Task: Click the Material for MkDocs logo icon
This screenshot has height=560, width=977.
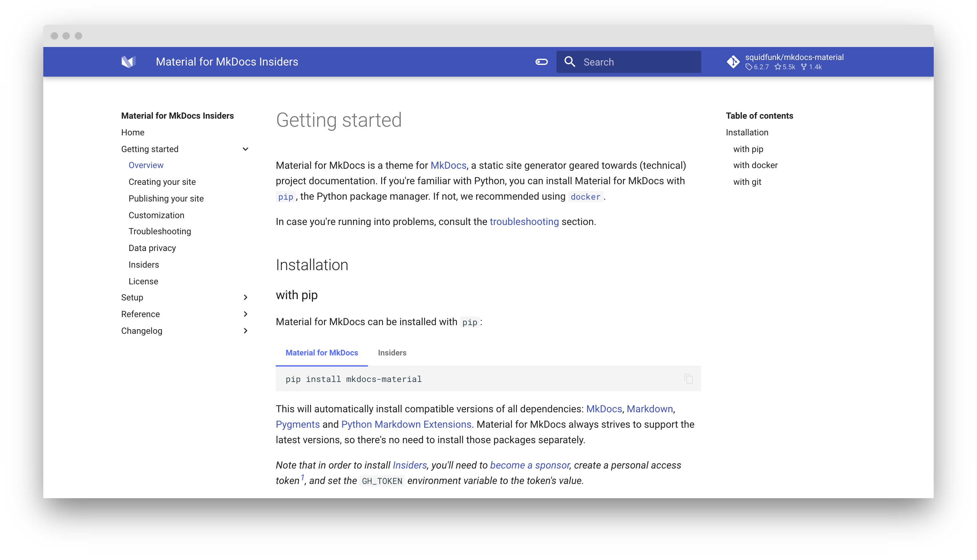Action: tap(129, 62)
